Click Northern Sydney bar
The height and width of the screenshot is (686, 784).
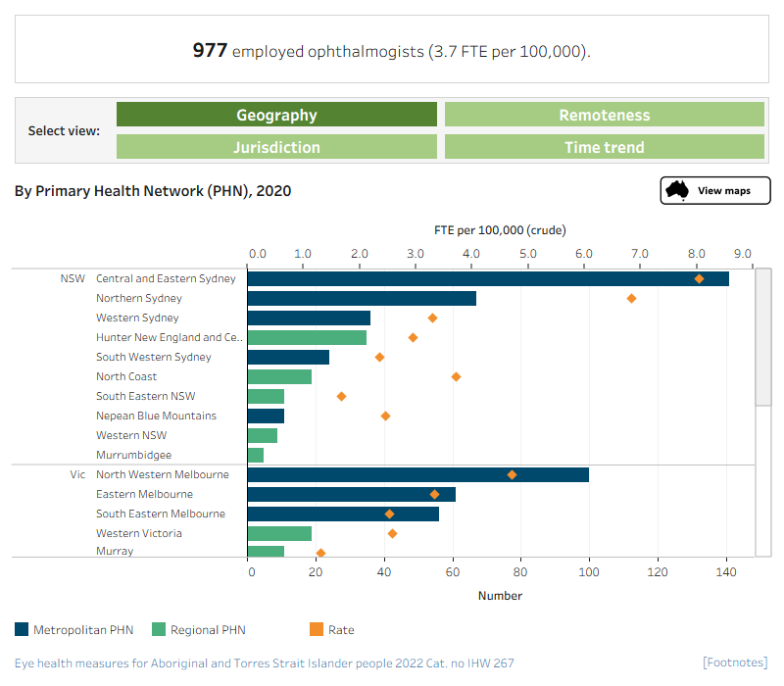tap(362, 299)
